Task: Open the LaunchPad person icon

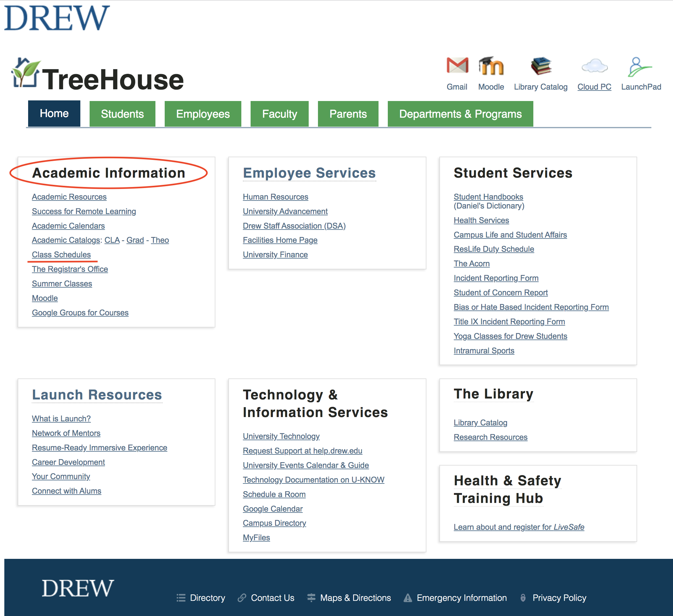Action: click(x=640, y=66)
